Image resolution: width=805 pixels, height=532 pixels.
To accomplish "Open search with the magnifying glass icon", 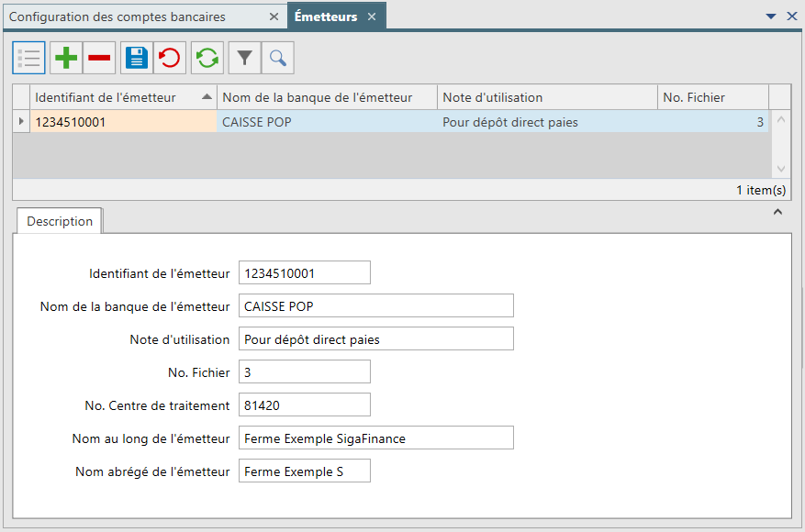I will [278, 58].
